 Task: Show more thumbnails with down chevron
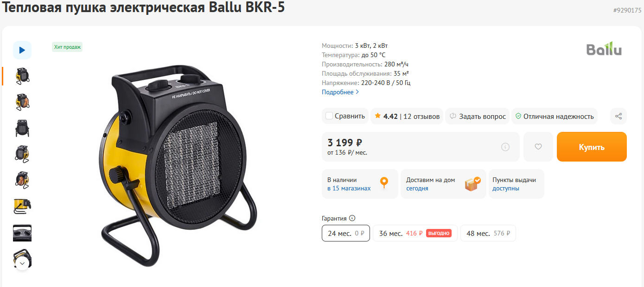[x=22, y=263]
